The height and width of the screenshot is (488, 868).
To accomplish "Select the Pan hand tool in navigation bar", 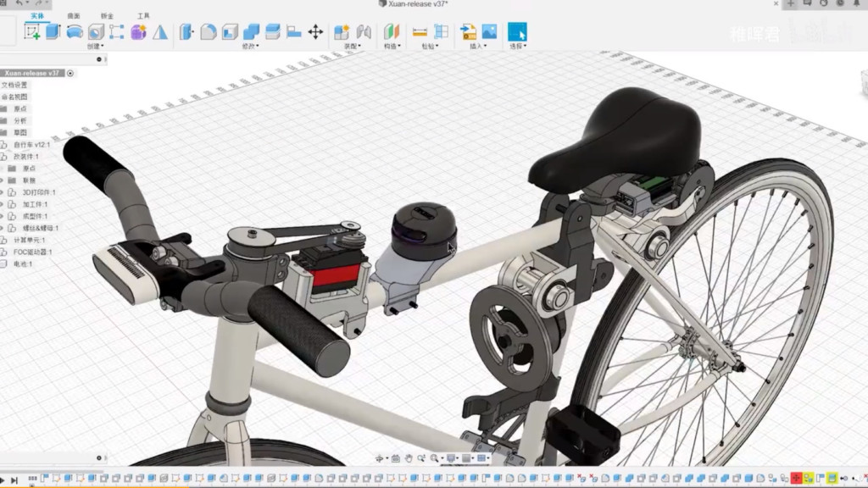I will click(x=408, y=458).
